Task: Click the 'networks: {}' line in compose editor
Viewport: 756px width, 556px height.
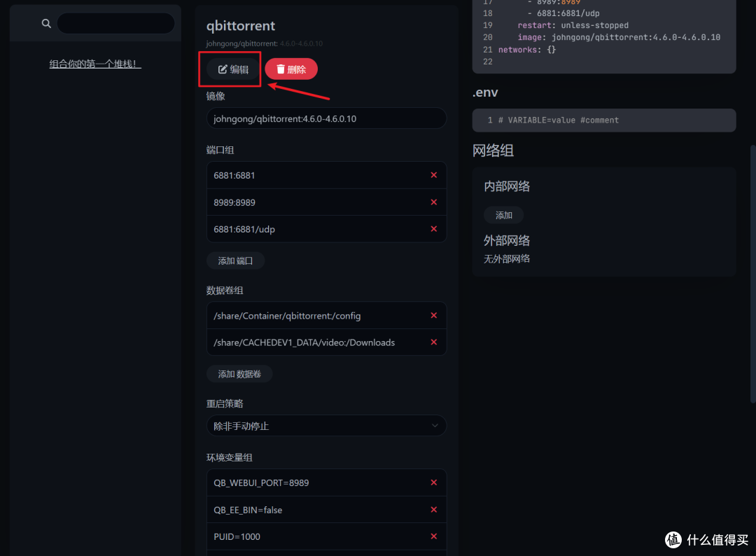Action: click(527, 50)
